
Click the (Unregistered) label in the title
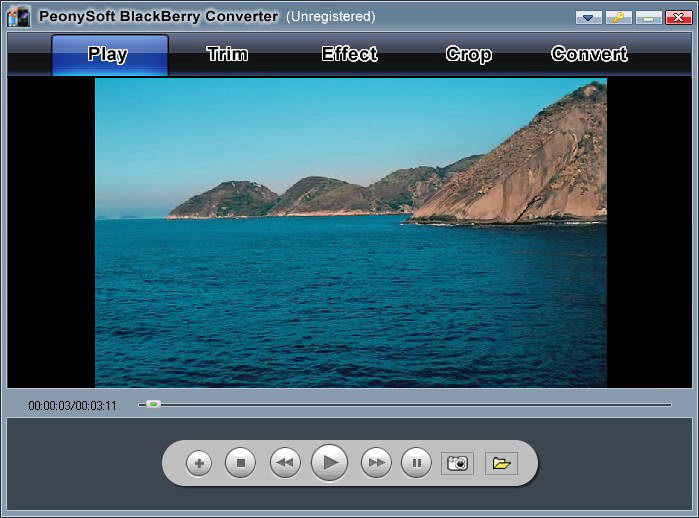pos(331,16)
